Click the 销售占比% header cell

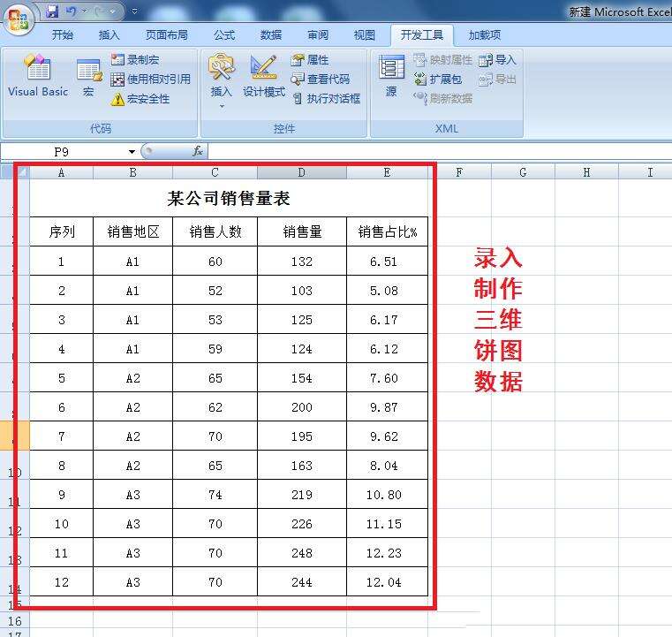pos(387,231)
